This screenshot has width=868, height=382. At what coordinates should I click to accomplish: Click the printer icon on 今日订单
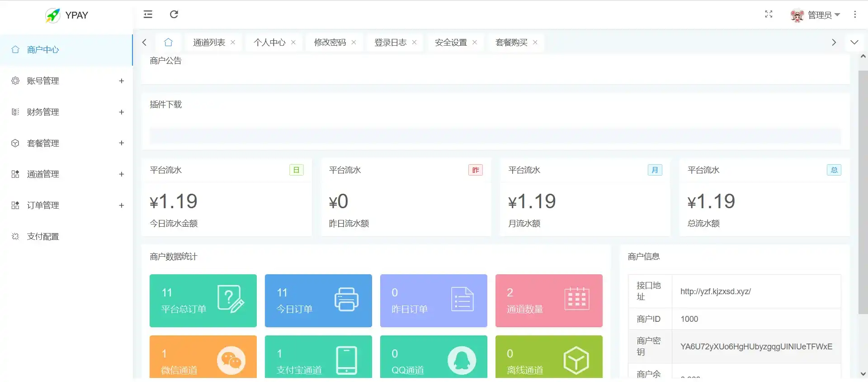(347, 299)
